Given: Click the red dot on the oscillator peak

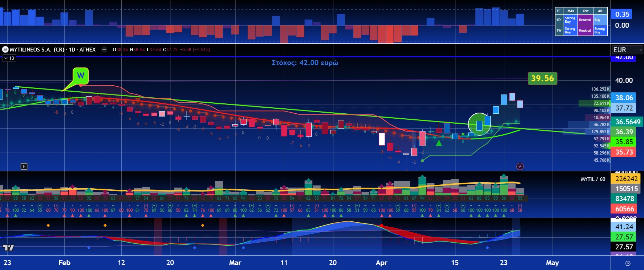Looking at the screenshot, I should 381,225.
